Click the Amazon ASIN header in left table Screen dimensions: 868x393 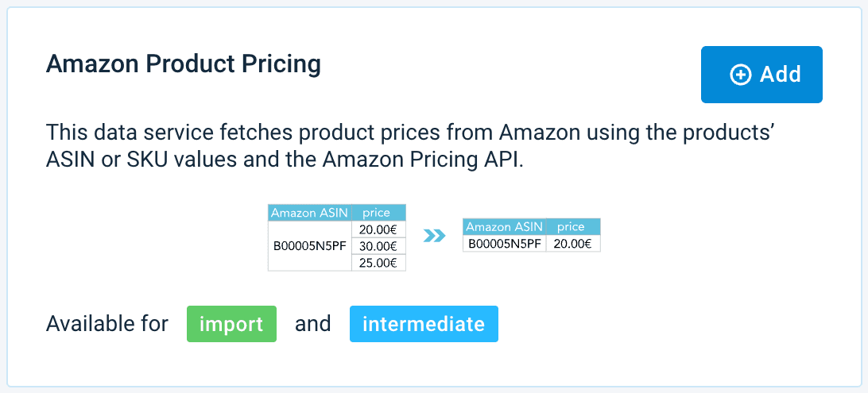pyautogui.click(x=309, y=213)
